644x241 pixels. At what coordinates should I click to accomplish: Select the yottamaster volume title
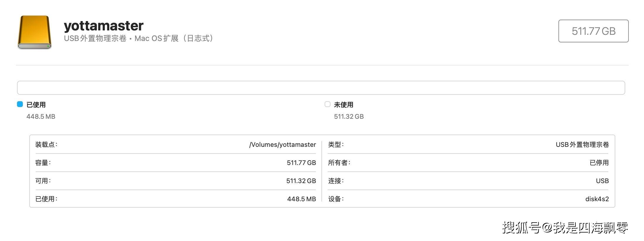coord(103,26)
